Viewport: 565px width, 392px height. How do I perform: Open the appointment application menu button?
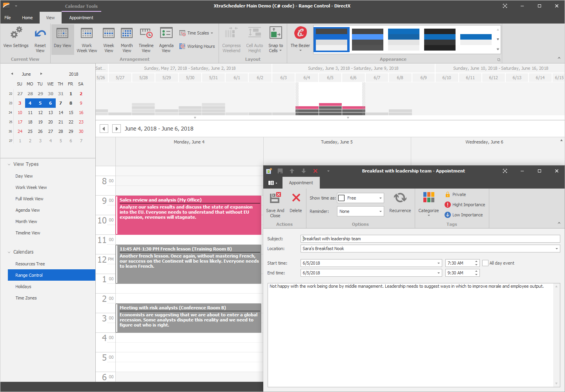tap(273, 183)
